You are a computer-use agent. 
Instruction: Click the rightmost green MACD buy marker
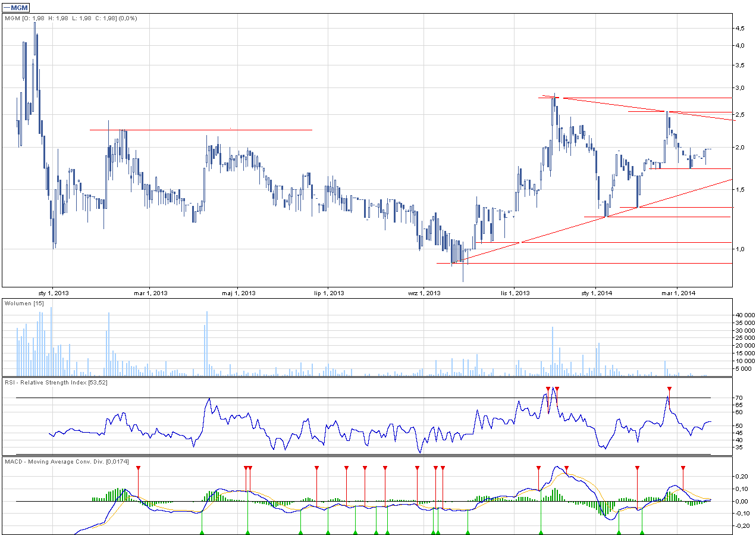642,531
